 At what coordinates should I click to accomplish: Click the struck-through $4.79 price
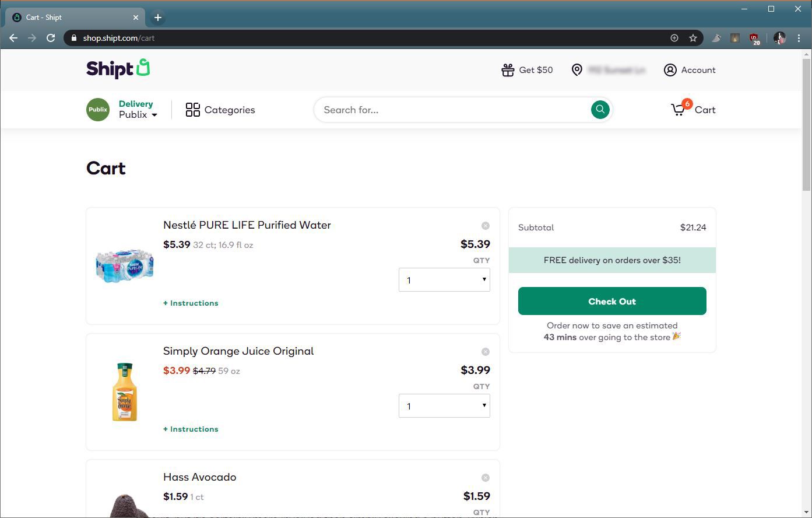tap(205, 371)
